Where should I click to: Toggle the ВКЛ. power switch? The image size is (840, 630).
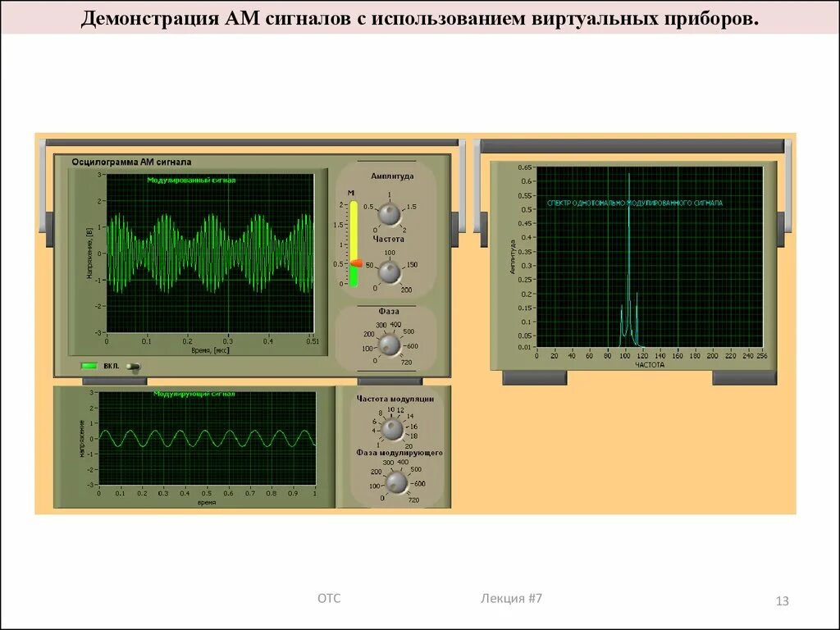point(134,367)
